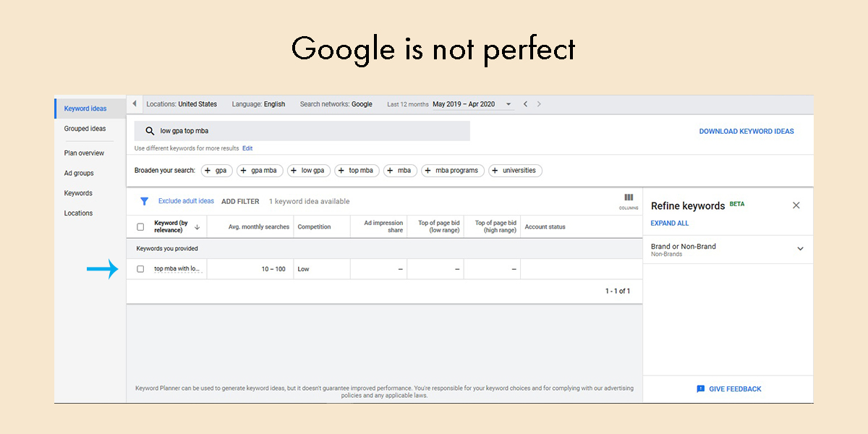Click keyword 'top mba with lo...' cell
868x434 pixels.
176,269
